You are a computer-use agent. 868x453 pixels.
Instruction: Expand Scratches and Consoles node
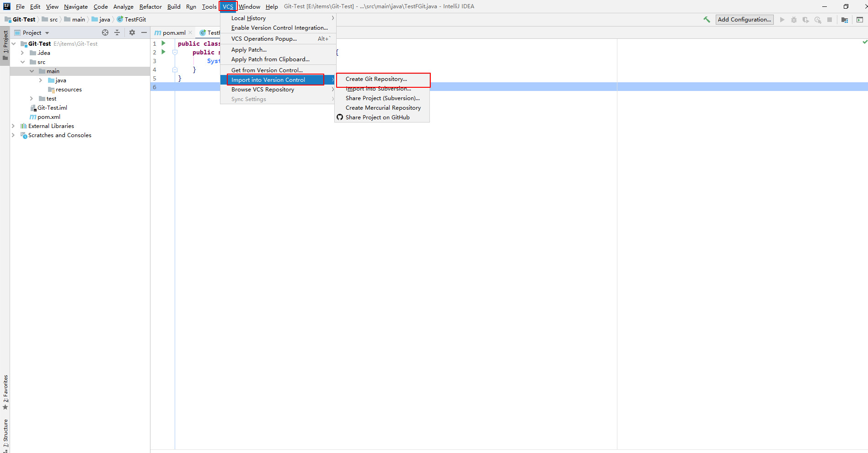pos(13,135)
